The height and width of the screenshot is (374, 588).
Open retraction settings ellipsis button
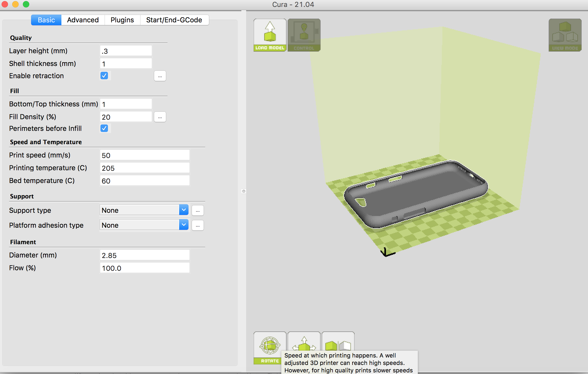click(x=160, y=76)
